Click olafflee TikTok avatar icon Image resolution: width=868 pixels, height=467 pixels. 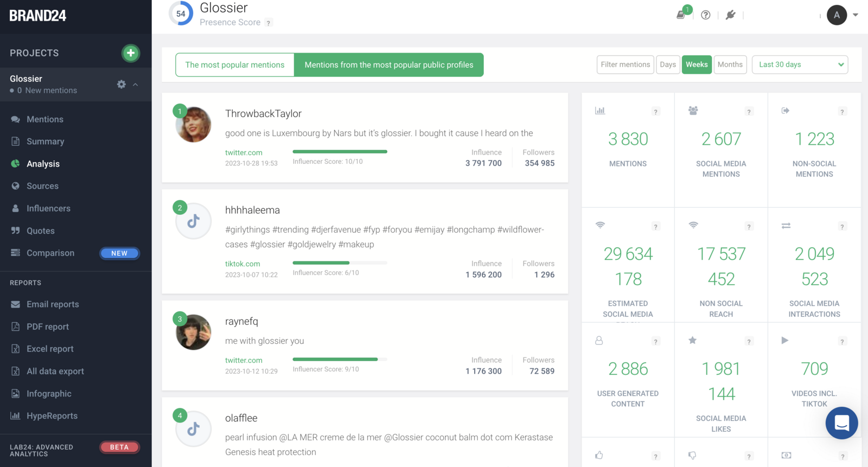point(194,429)
